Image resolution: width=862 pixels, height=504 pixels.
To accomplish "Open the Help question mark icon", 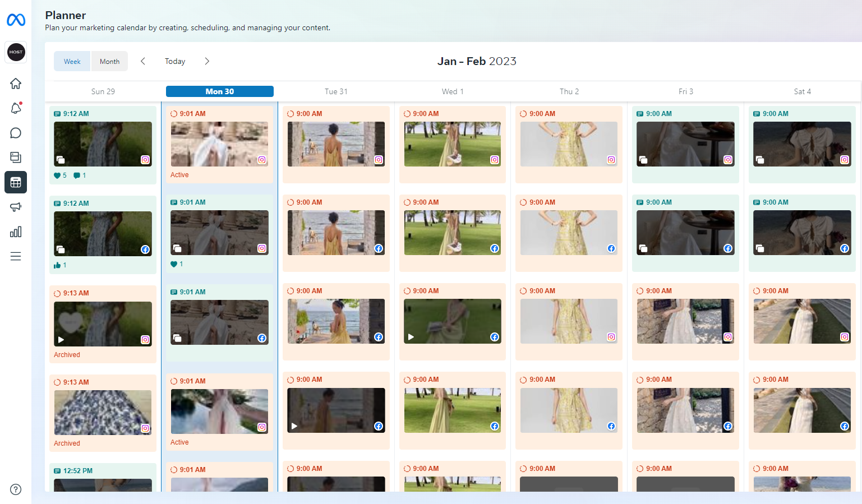I will click(16, 489).
